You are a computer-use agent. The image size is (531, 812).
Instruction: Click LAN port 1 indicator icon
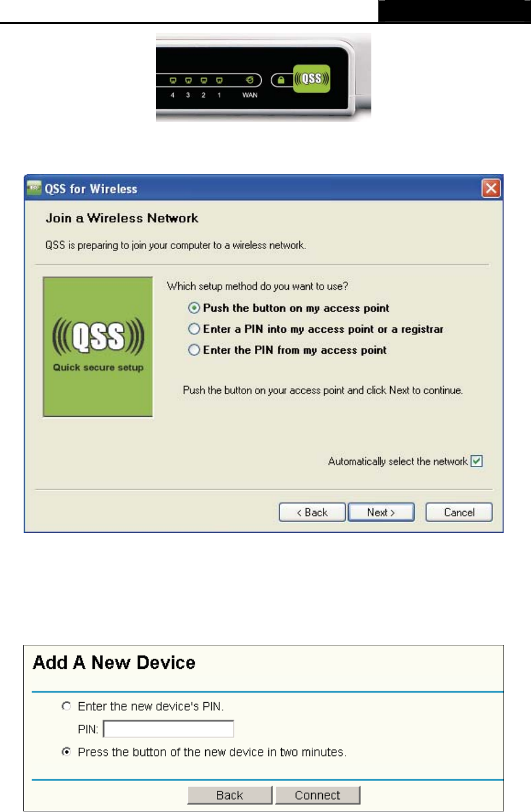pos(219,81)
